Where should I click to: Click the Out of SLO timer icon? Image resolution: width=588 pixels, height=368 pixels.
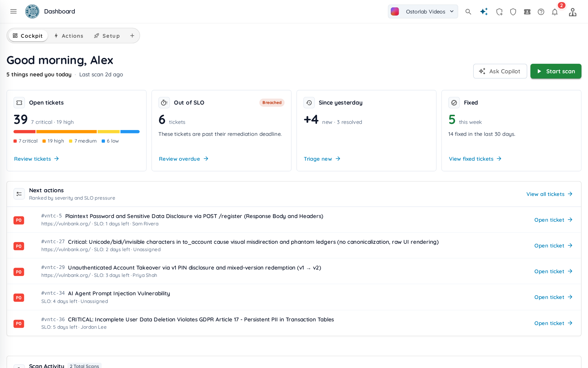point(164,103)
